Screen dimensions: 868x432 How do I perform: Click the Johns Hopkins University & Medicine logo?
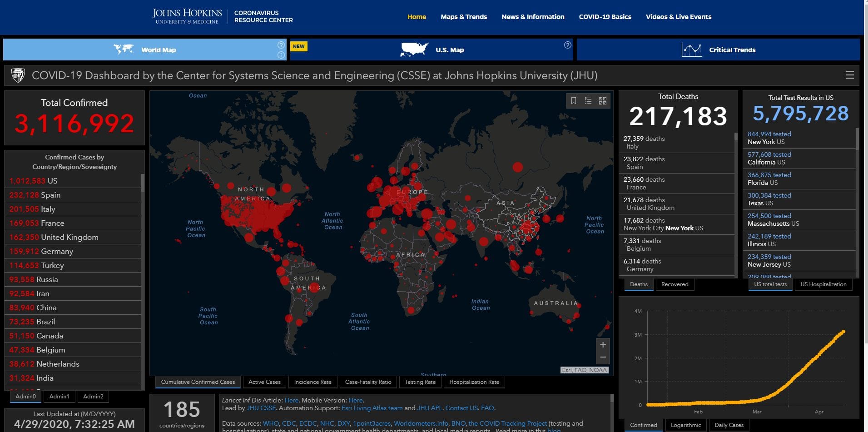(x=187, y=16)
